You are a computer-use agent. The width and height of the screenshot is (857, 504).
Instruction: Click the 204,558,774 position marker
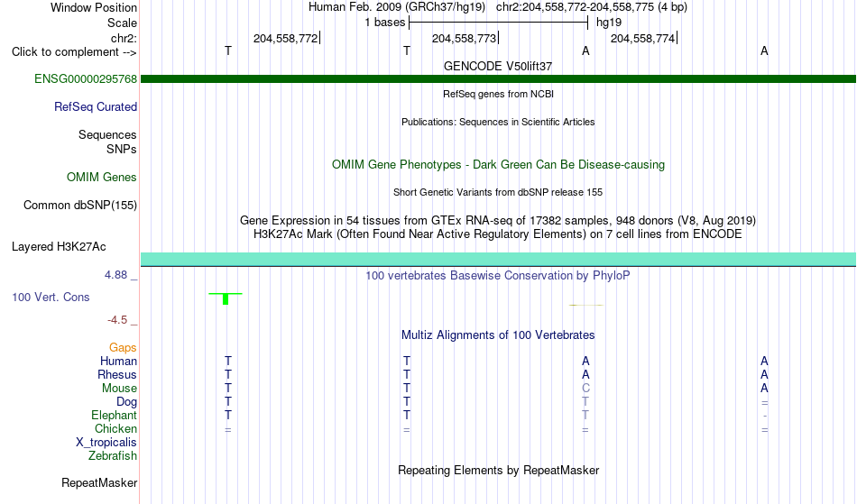pos(642,38)
